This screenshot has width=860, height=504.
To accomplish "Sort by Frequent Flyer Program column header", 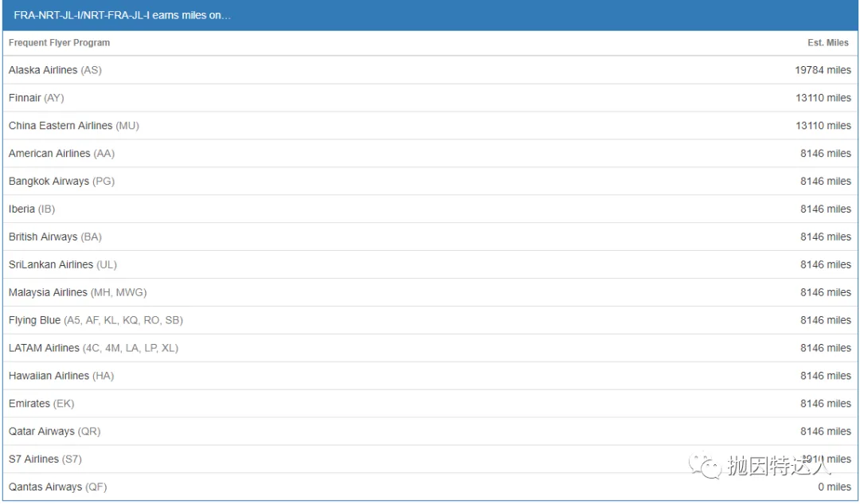I will coord(59,43).
